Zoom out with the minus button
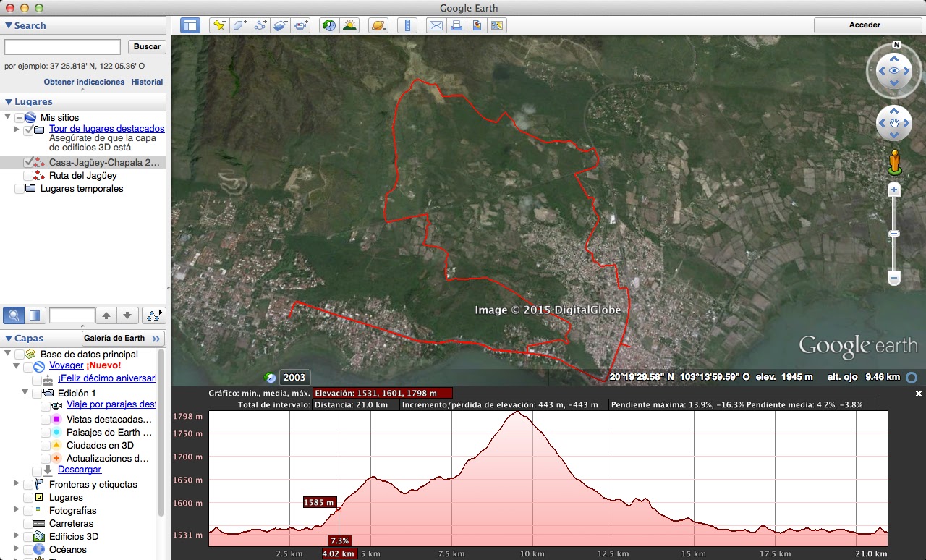Image resolution: width=926 pixels, height=560 pixels. (894, 278)
